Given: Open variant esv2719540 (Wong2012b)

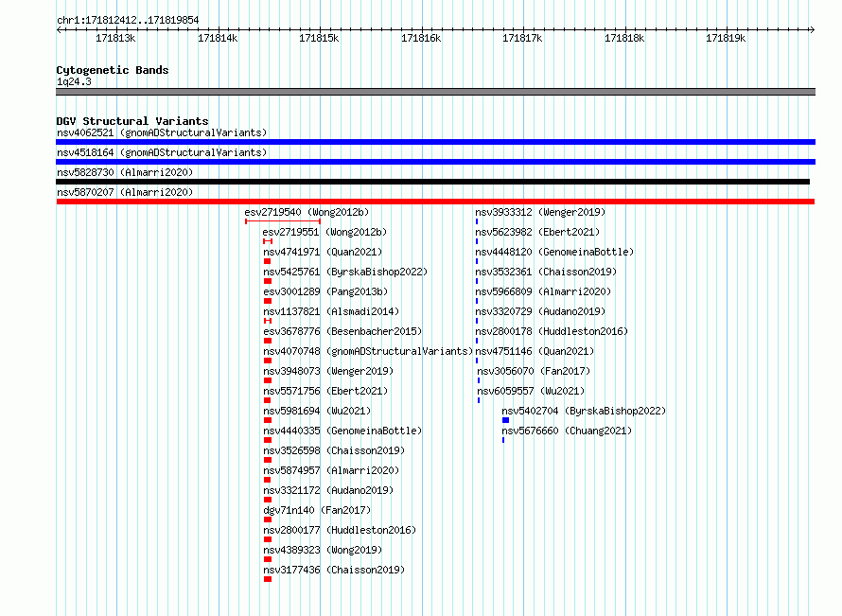Looking at the screenshot, I should tap(307, 212).
